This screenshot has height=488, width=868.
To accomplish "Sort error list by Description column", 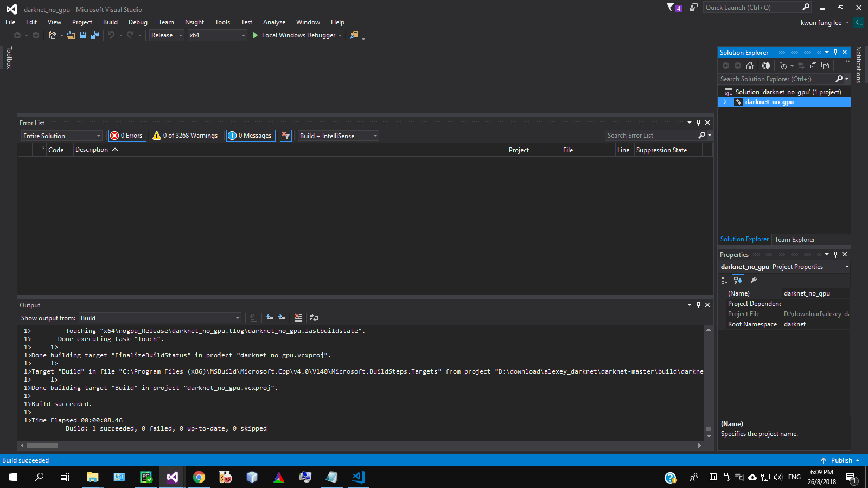I will pos(290,150).
